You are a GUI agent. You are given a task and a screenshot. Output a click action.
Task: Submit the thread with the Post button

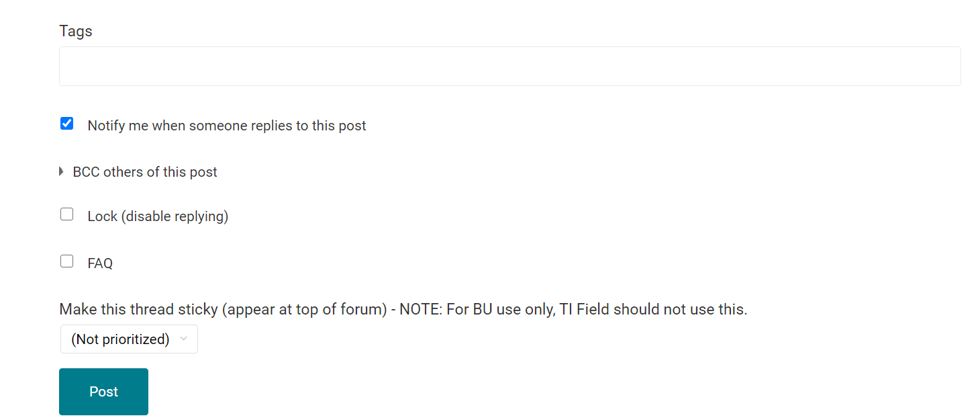(103, 392)
